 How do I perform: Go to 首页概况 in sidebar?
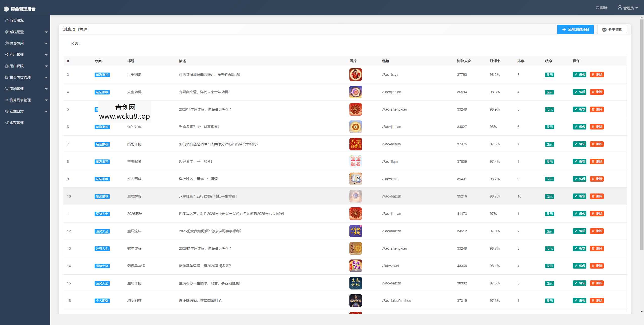coord(16,21)
